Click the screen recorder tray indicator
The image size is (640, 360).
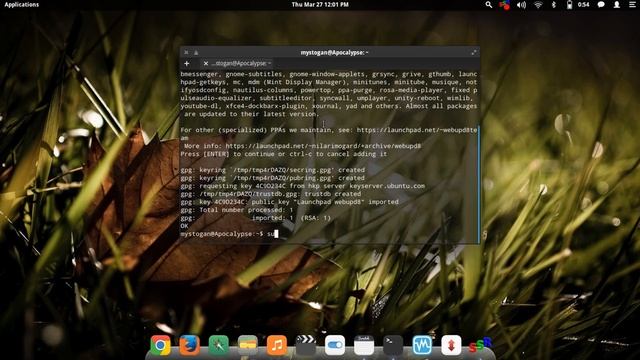504,4
